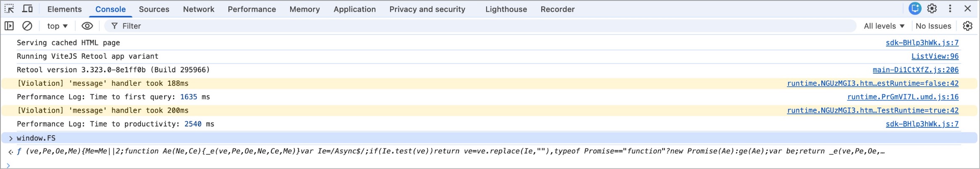Switch to the Lighthouse tab
Viewport: 980px width, 169px height.
[506, 9]
